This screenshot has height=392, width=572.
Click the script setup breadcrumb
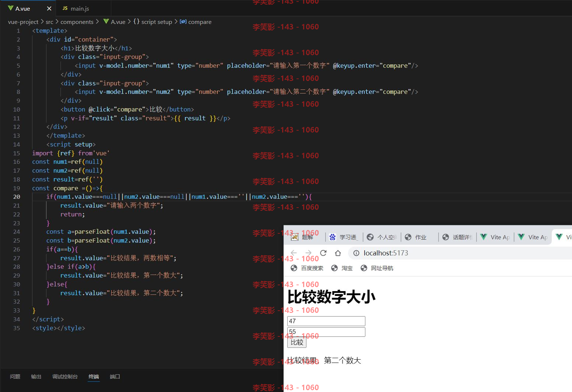pos(153,22)
